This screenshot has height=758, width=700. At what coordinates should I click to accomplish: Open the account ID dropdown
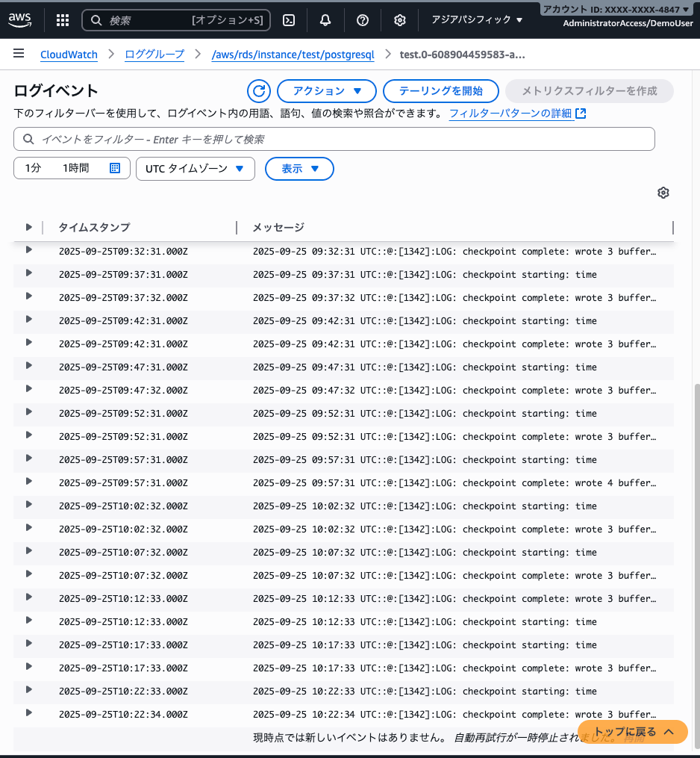[x=616, y=9]
